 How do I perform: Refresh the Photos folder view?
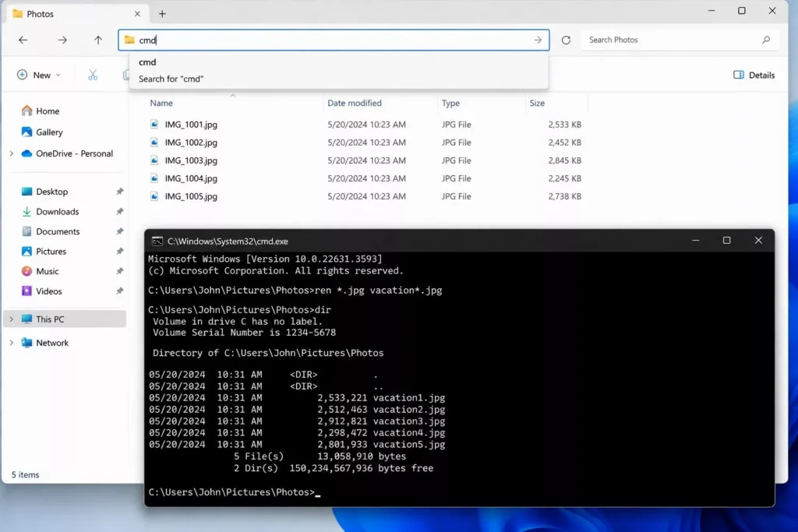[566, 40]
